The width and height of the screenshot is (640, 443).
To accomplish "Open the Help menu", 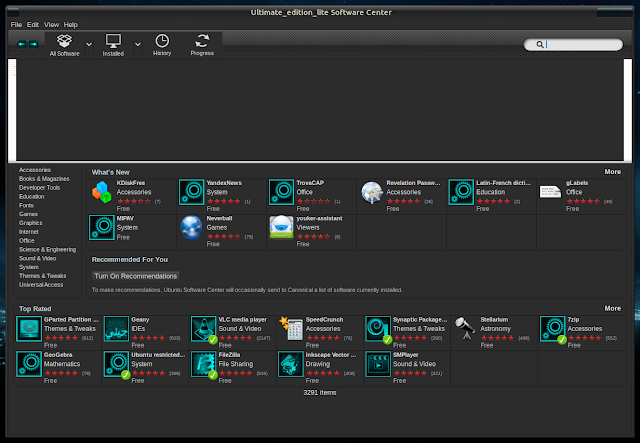I will point(71,24).
